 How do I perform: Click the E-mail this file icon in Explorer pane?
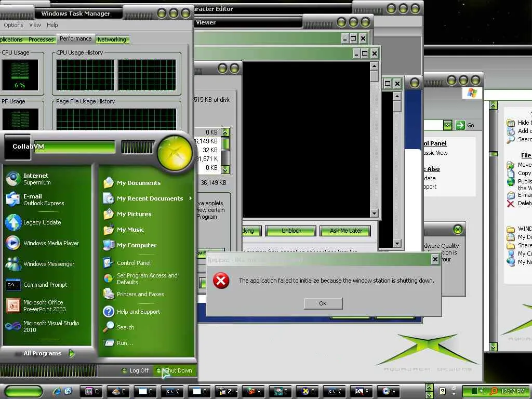click(511, 195)
